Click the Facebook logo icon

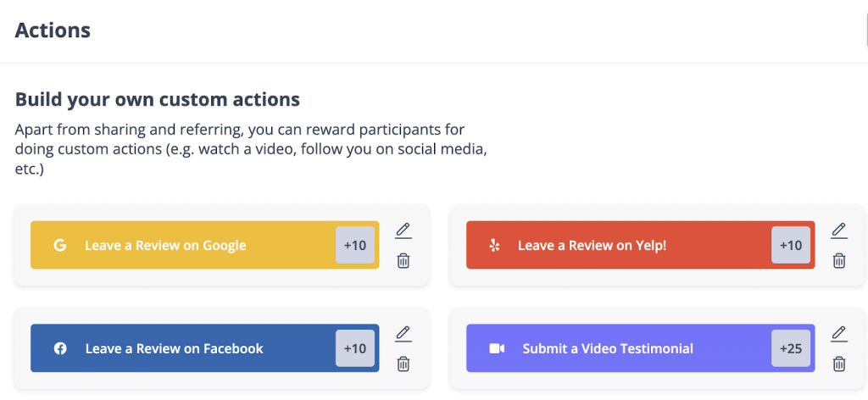coord(60,348)
